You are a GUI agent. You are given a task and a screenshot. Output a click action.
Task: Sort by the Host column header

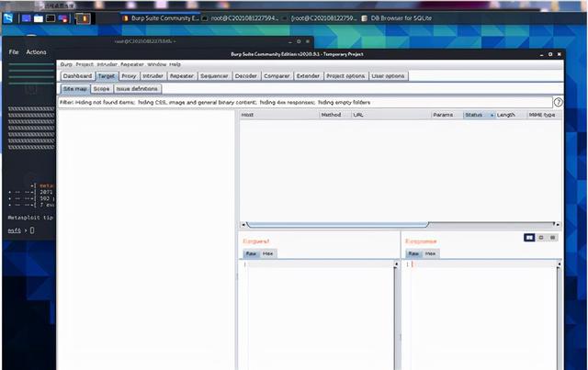point(279,115)
